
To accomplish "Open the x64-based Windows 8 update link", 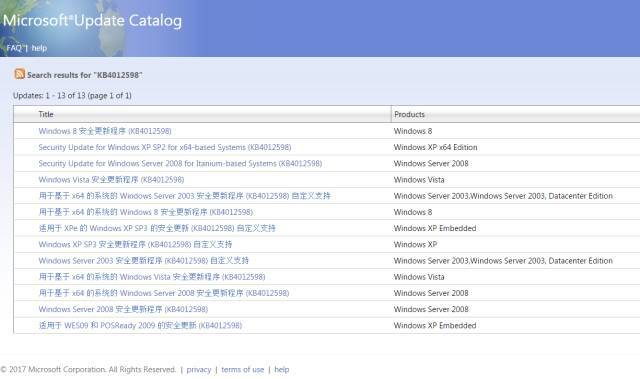I will coord(146,212).
